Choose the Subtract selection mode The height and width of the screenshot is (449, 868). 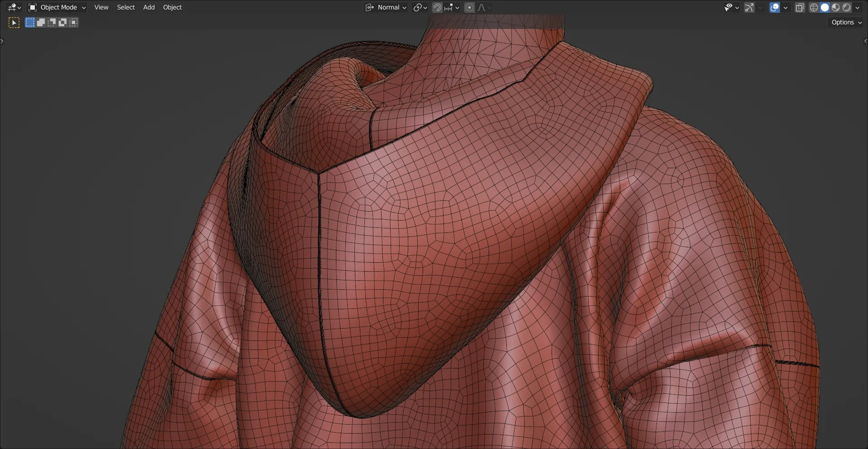click(x=52, y=23)
